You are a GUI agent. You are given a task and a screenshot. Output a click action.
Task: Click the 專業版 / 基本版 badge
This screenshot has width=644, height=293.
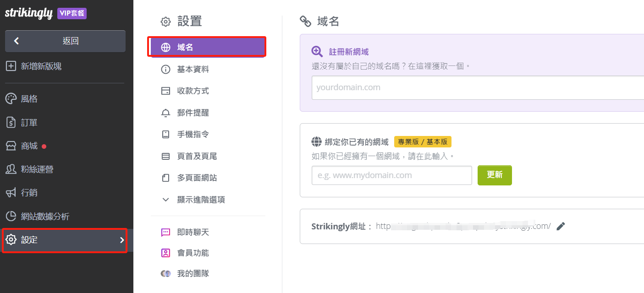coord(423,141)
